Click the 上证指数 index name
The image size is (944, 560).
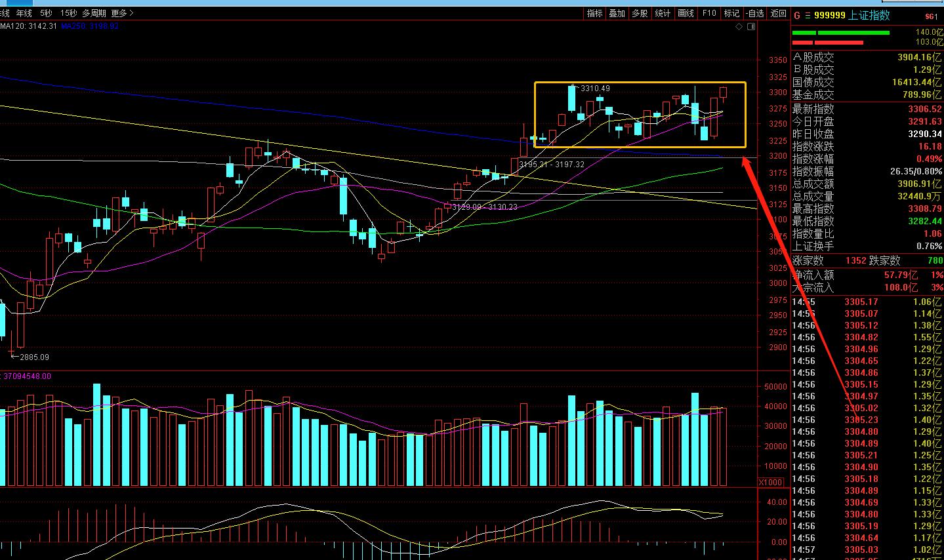[869, 16]
